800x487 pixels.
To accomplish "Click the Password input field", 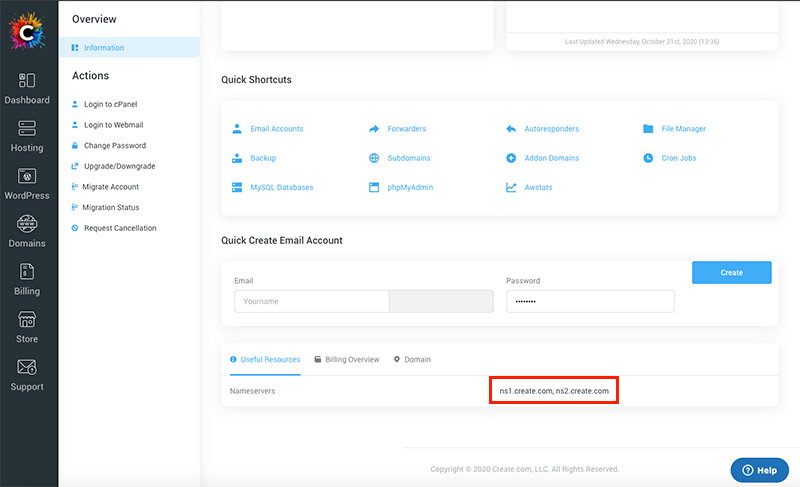I will tap(590, 302).
